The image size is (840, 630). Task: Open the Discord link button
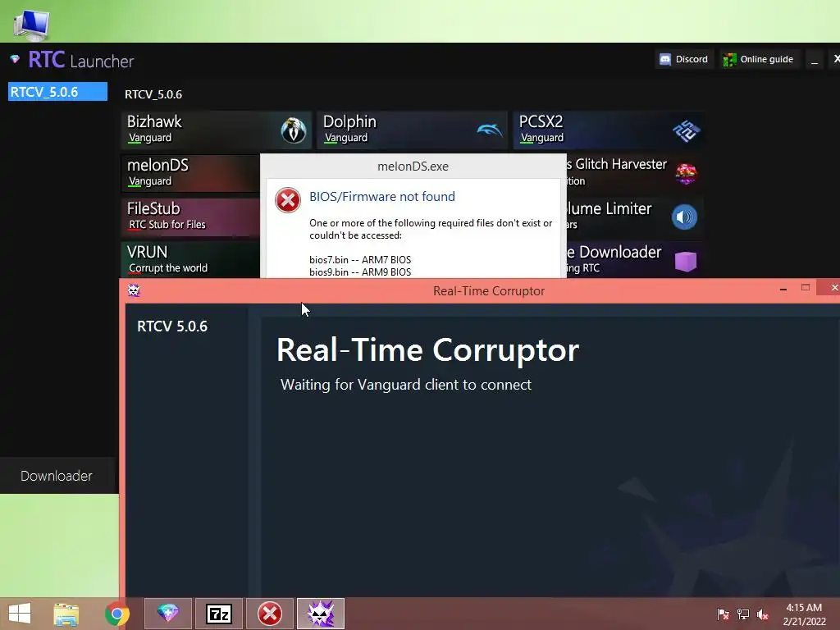click(684, 59)
